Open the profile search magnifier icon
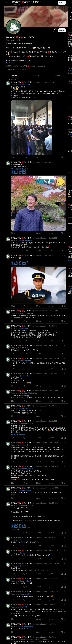72x644 pixels. [x=55, y=30]
